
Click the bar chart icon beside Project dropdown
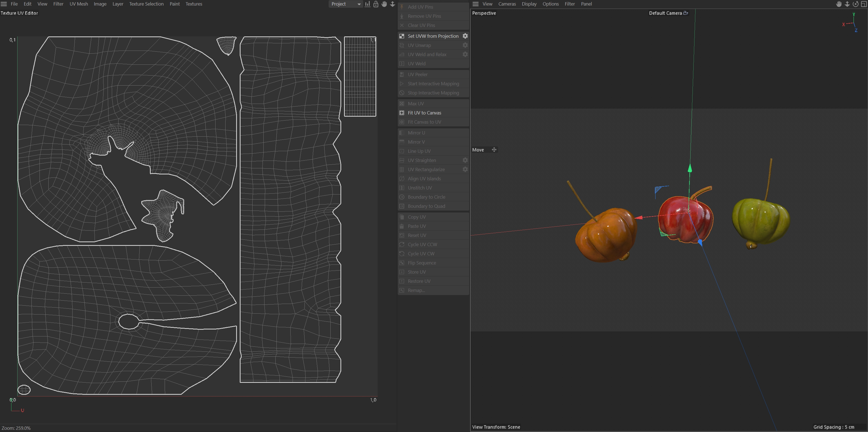point(367,4)
